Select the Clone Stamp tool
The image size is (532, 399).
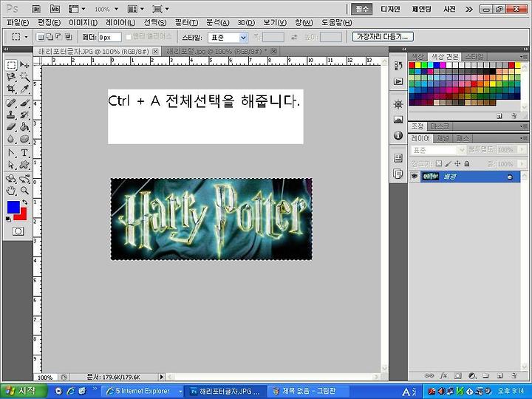[x=11, y=115]
